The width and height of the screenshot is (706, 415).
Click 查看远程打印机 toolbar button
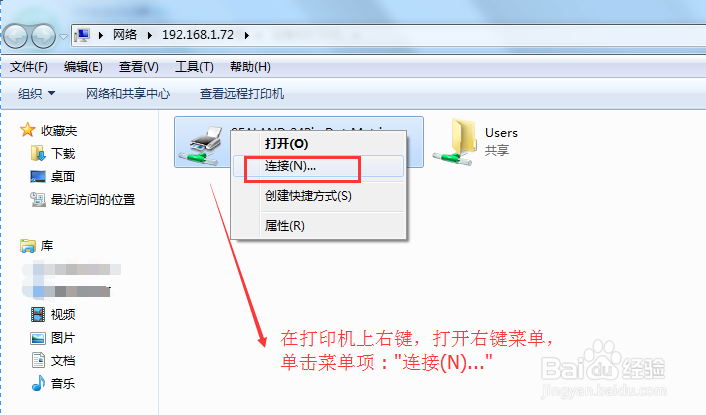coord(242,94)
